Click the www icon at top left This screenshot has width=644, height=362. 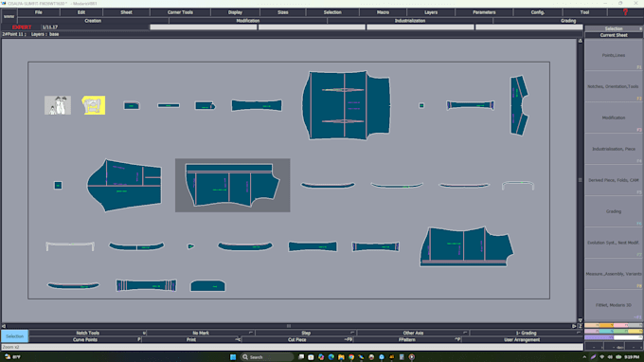pos(9,16)
